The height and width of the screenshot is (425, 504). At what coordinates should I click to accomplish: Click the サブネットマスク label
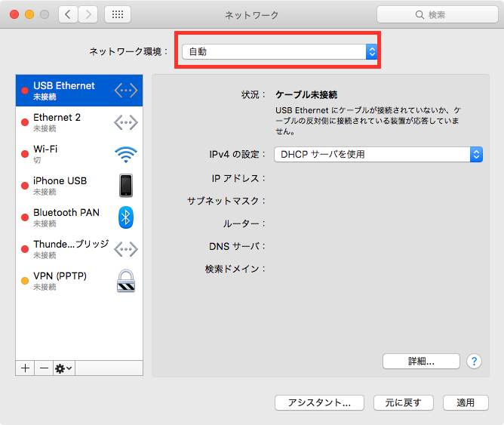(x=226, y=201)
